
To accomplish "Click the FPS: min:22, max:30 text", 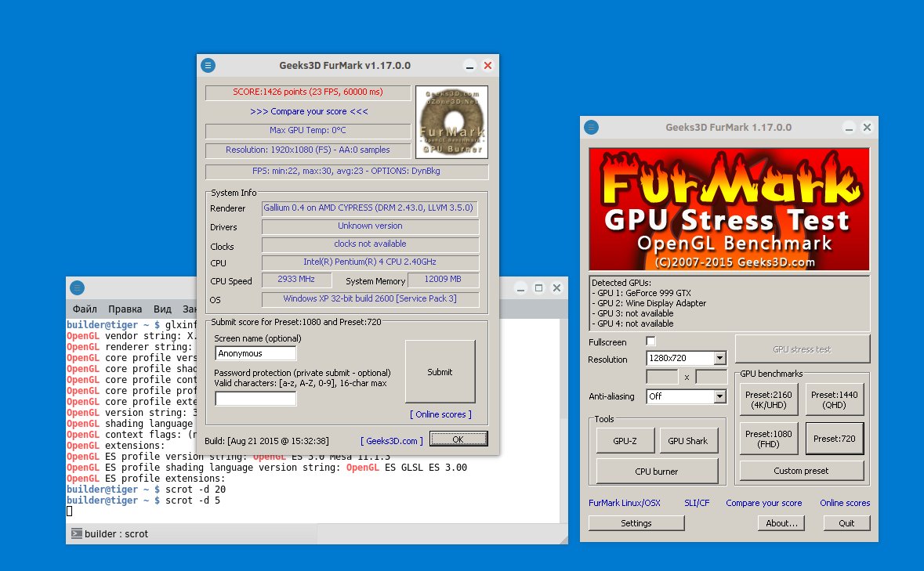I will pos(346,171).
